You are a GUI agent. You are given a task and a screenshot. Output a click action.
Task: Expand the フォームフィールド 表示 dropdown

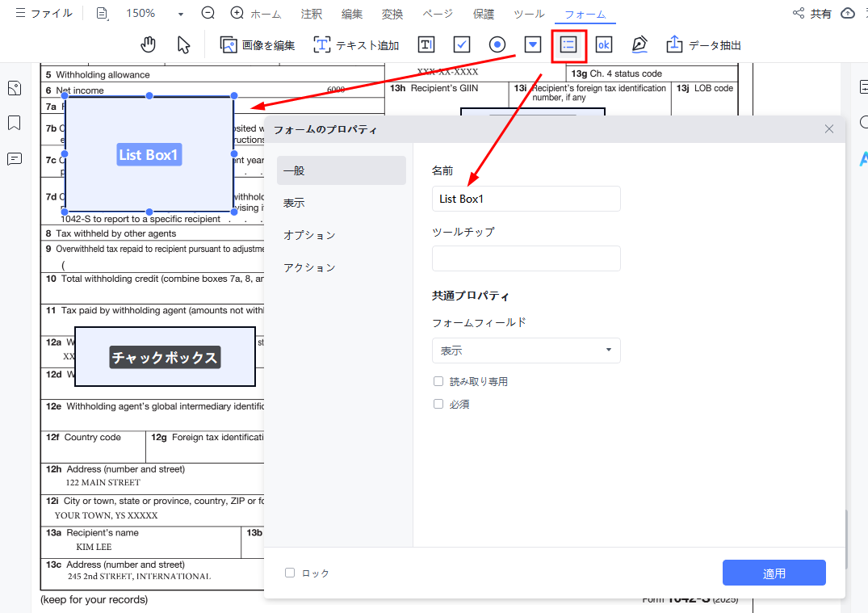click(526, 351)
